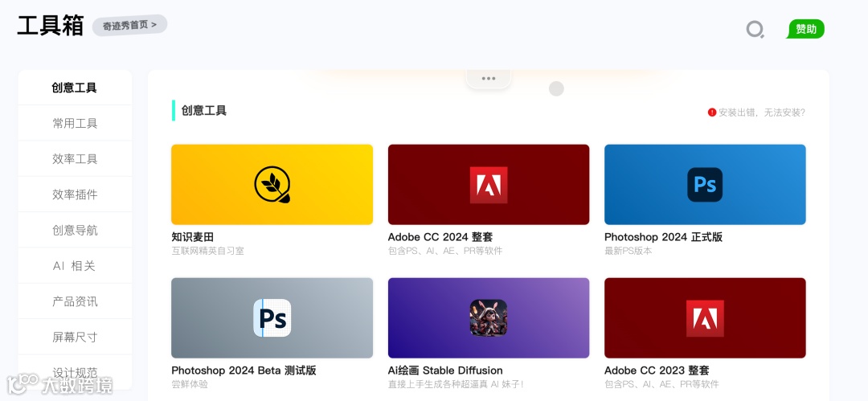Open Photoshop 2024 正式版 title
The width and height of the screenshot is (868, 401).
[663, 237]
